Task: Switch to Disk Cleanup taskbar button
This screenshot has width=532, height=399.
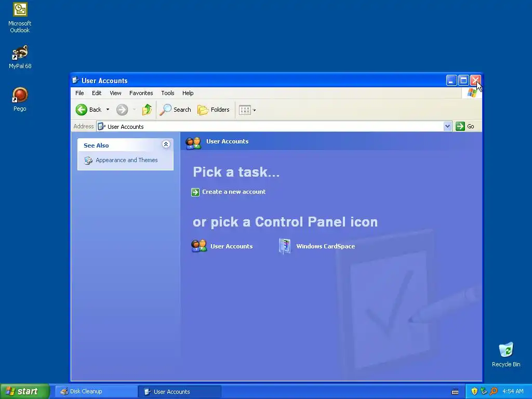Action: (x=96, y=391)
